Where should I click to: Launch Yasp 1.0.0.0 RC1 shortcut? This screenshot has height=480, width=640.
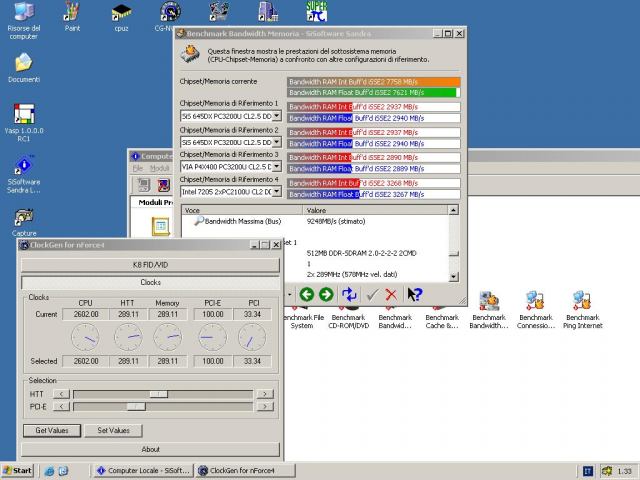coord(24,122)
